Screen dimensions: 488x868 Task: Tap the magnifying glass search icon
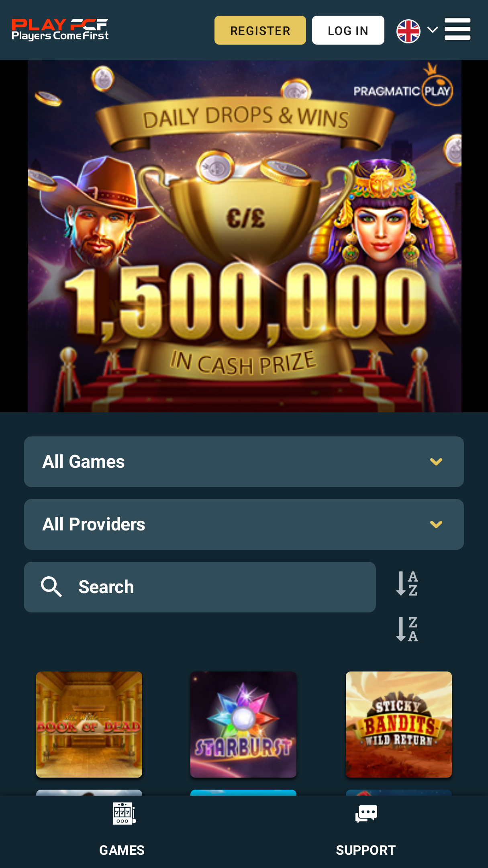[x=51, y=587]
